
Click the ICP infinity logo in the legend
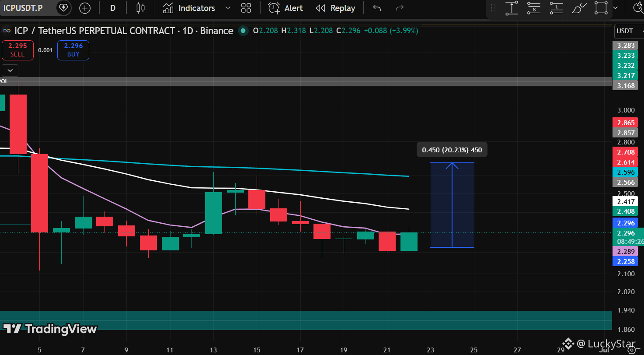[6, 31]
